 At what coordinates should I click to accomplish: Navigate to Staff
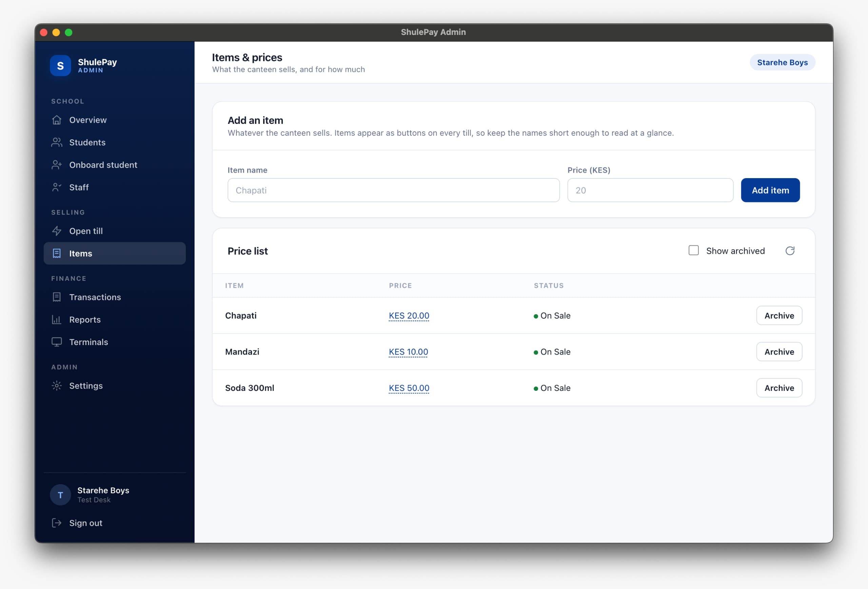tap(115, 187)
